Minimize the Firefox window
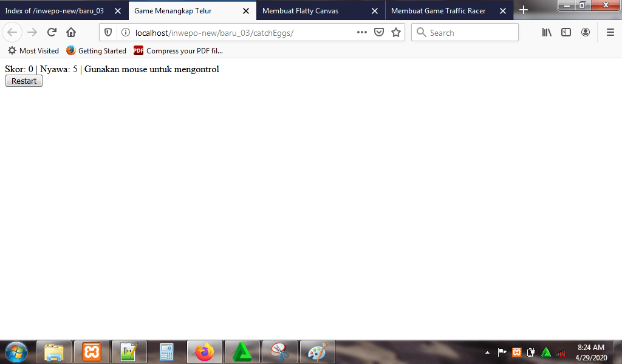Viewport: 622px width, 364px height. coord(567,5)
